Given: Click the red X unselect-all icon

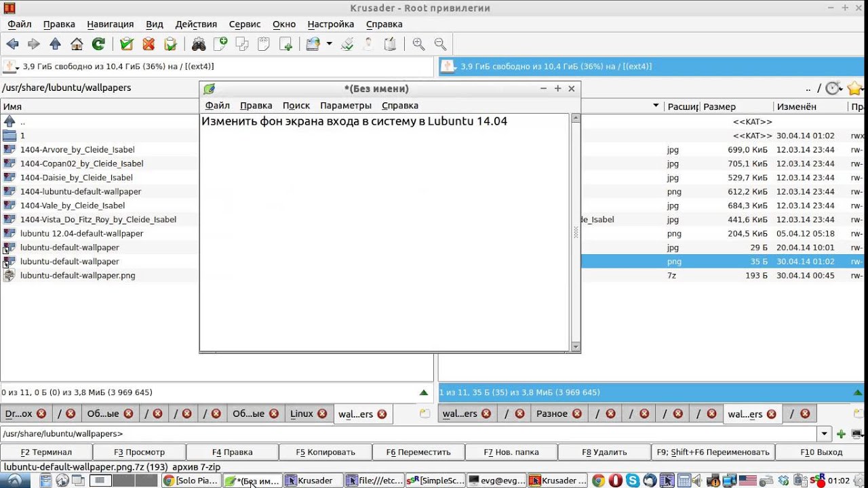Looking at the screenshot, I should pyautogui.click(x=149, y=44).
